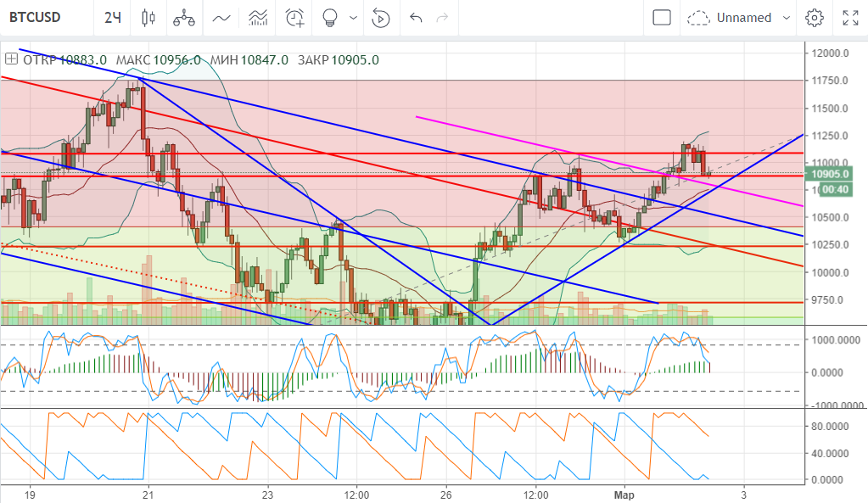Enter fullscreen chart mode
Image resolution: width=868 pixels, height=503 pixels.
(x=849, y=18)
